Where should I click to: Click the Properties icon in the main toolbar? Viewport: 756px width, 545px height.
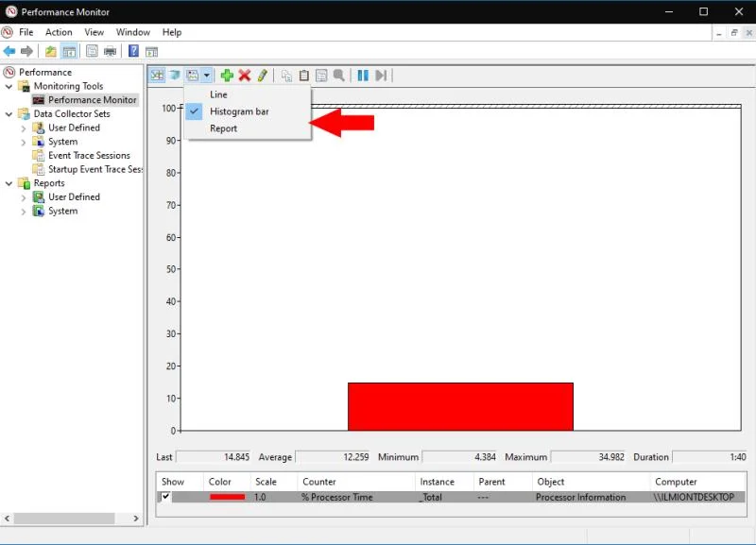92,51
